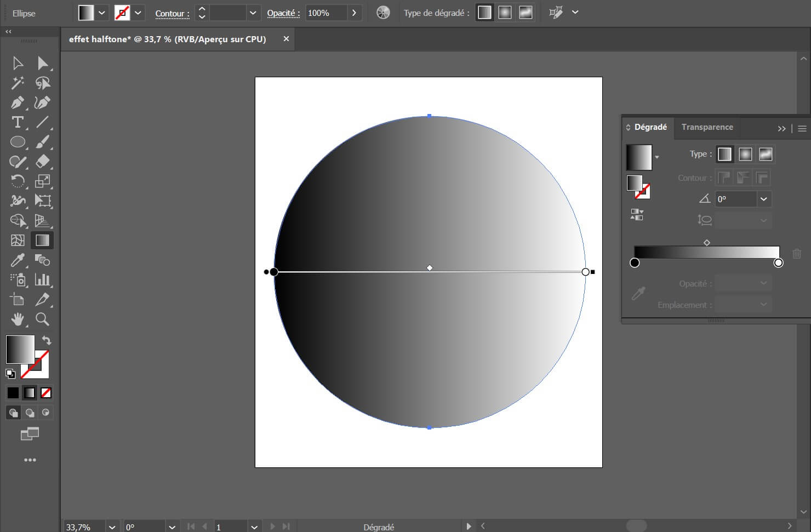This screenshot has width=811, height=532.
Task: Select the Perspective Grid tool
Action: (42, 220)
